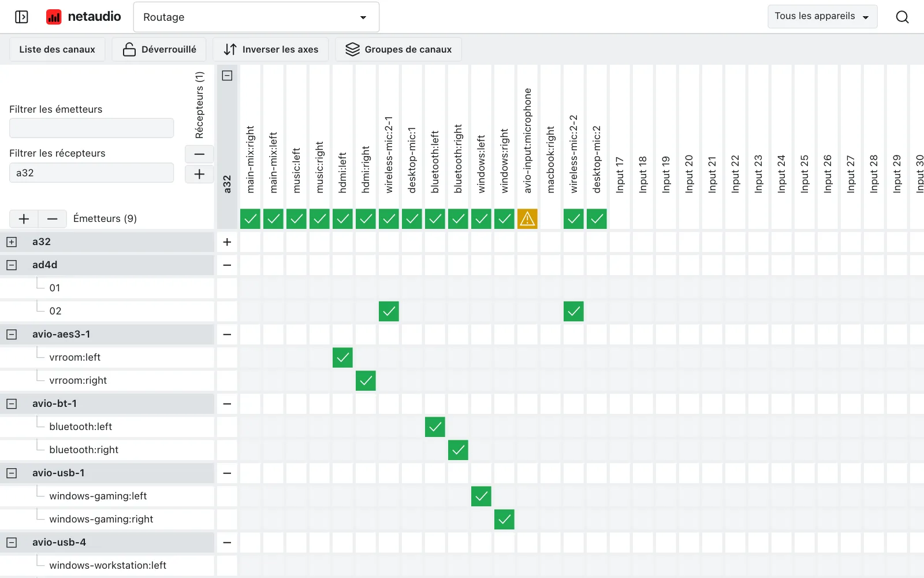Image resolution: width=924 pixels, height=578 pixels.
Task: Open the Liste des canaux view
Action: click(57, 50)
